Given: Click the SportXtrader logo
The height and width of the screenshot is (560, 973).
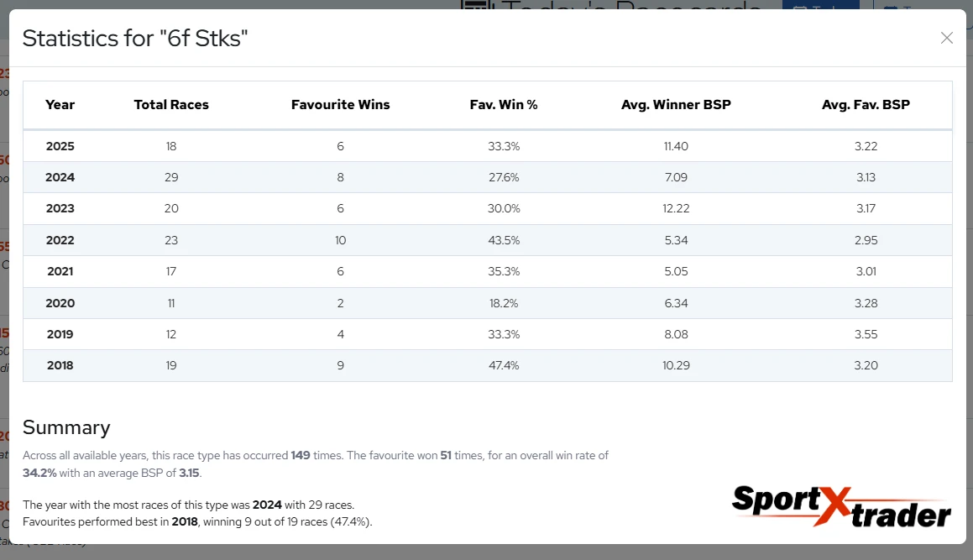Looking at the screenshot, I should pyautogui.click(x=841, y=505).
